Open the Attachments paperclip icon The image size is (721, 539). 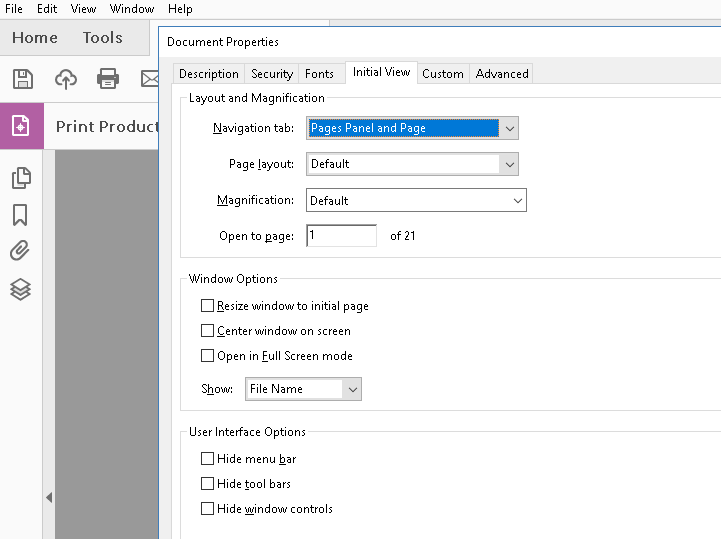click(x=20, y=251)
